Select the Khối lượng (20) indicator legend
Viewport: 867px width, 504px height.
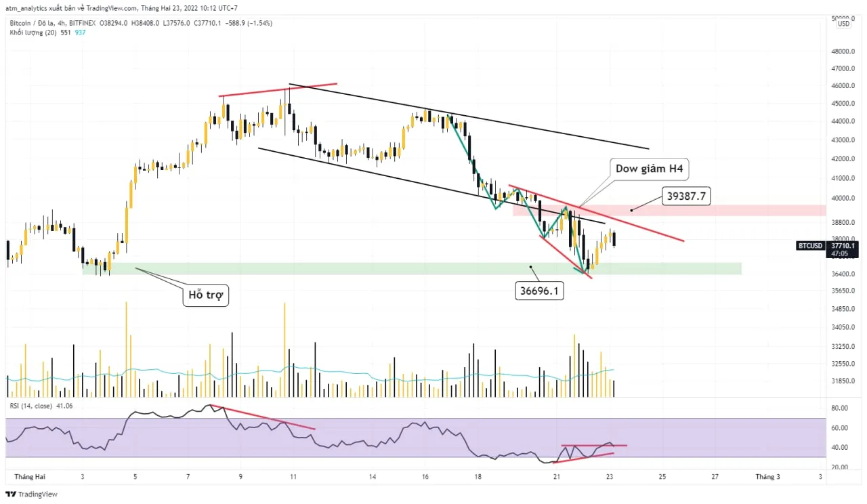coord(33,32)
